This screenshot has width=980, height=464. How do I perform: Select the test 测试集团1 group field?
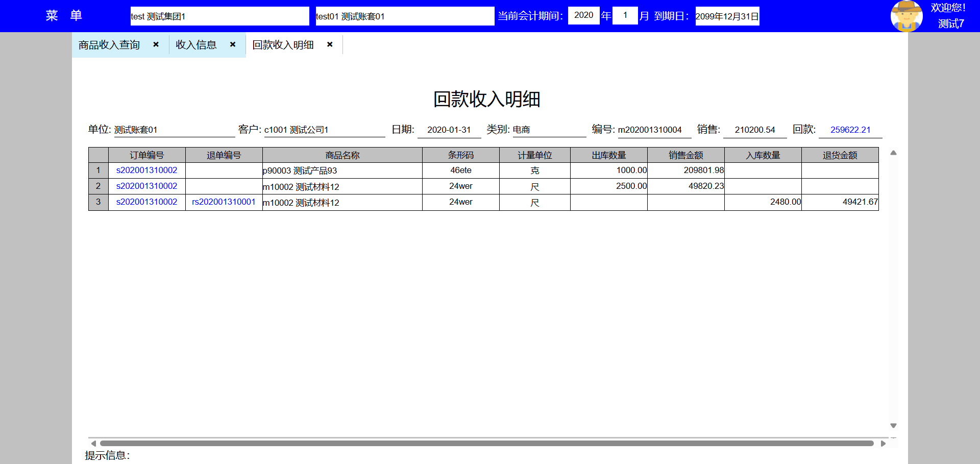tap(219, 16)
